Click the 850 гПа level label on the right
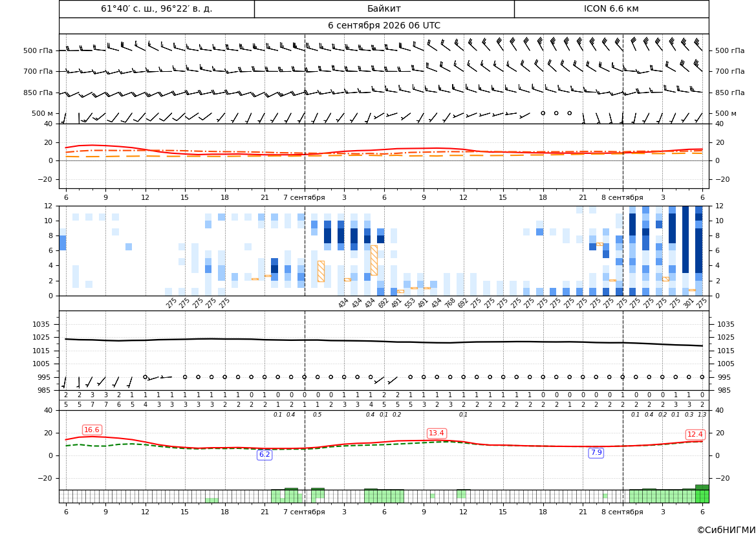The width and height of the screenshot is (756, 535). coord(729,93)
